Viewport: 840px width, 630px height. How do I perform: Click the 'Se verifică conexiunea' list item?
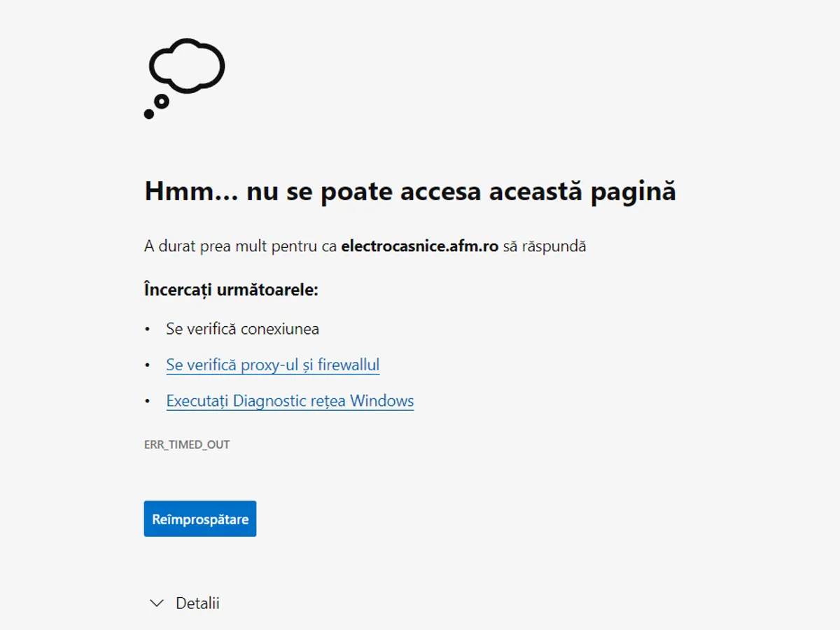click(x=242, y=328)
